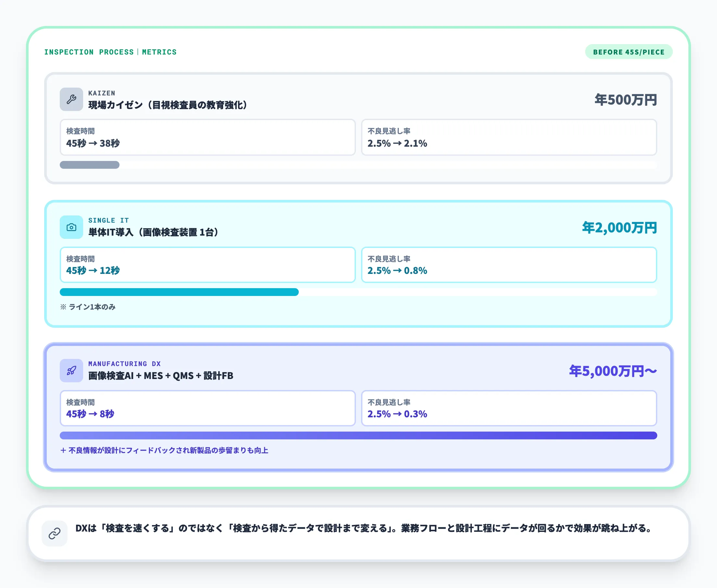Click the wrench icon for Kaizen
Viewport: 717px width, 588px height.
coord(71,99)
